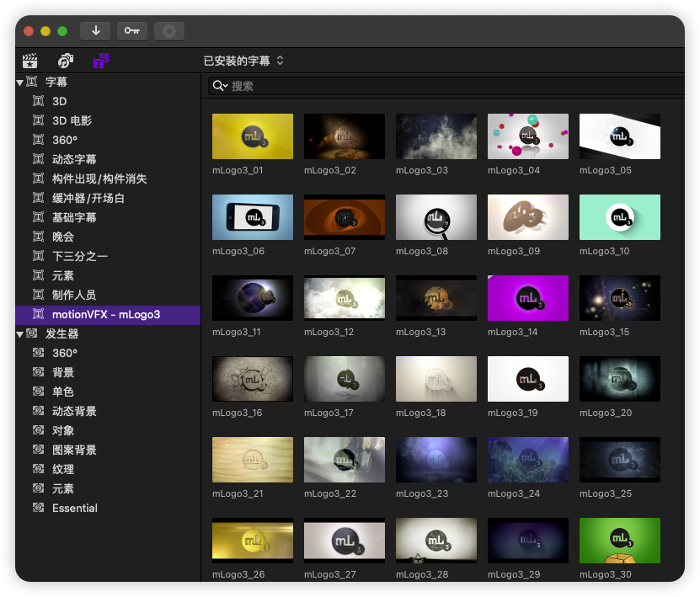Select the mLogo3_10 mint green thumbnail
Viewport: 700px width, 597px height.
620,217
